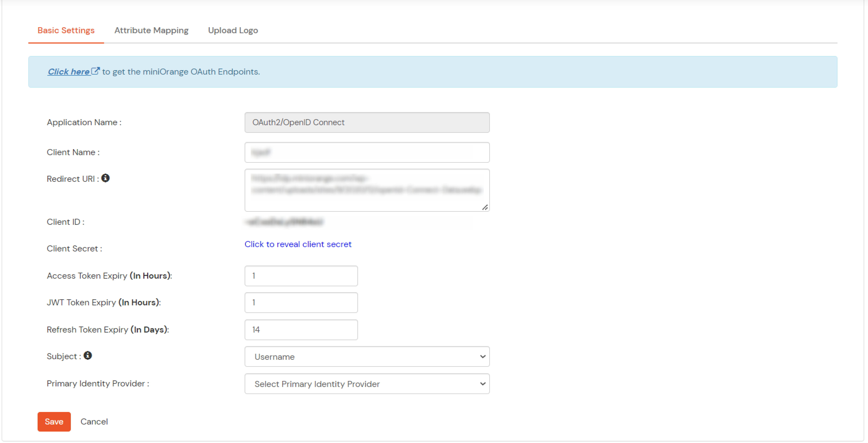Click the Refresh Token Expiry field showing 14
Screen dimensions: 868x443
click(x=301, y=330)
